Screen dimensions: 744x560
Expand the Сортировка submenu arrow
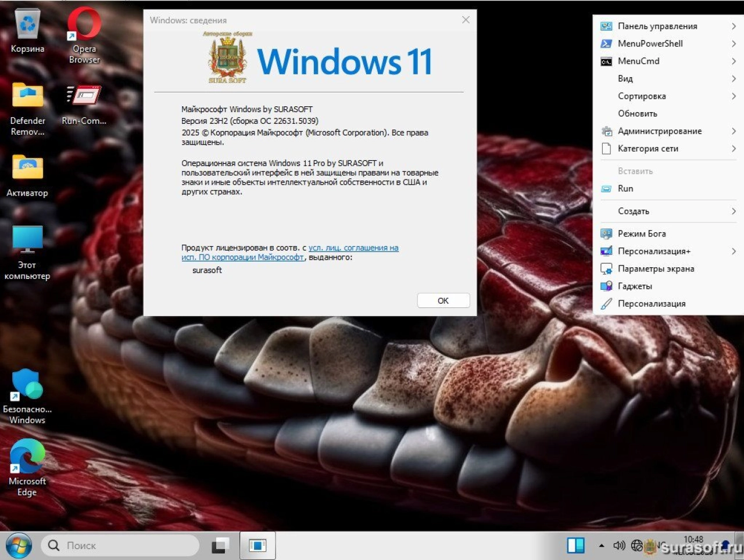pos(734,96)
